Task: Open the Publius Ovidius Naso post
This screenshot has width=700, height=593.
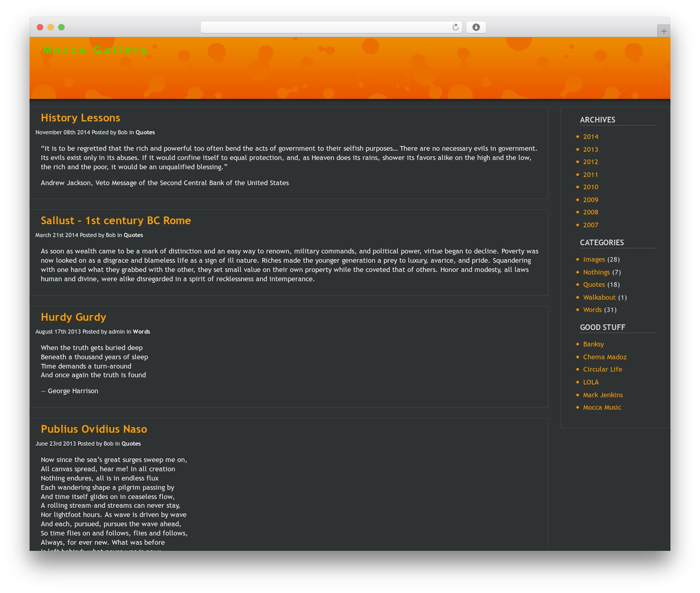Action: tap(94, 429)
